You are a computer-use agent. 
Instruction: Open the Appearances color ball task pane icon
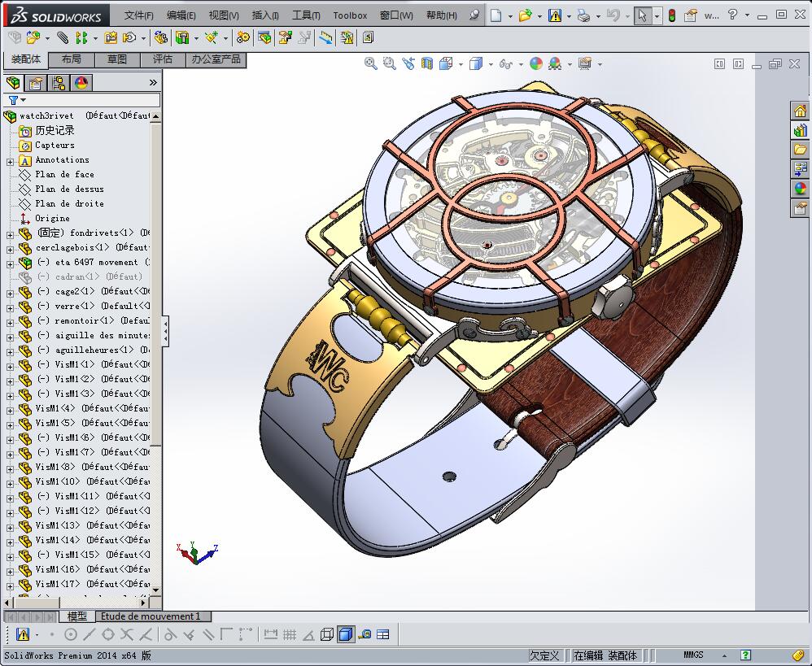click(x=800, y=189)
